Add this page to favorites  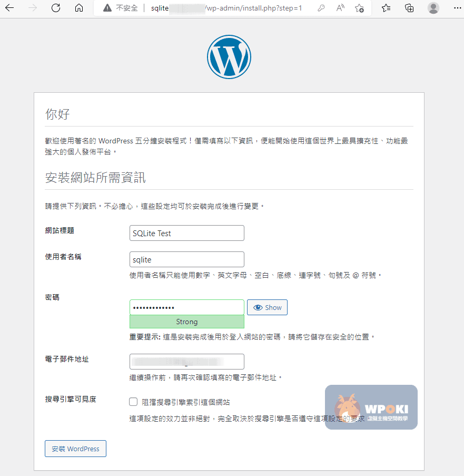coord(359,8)
